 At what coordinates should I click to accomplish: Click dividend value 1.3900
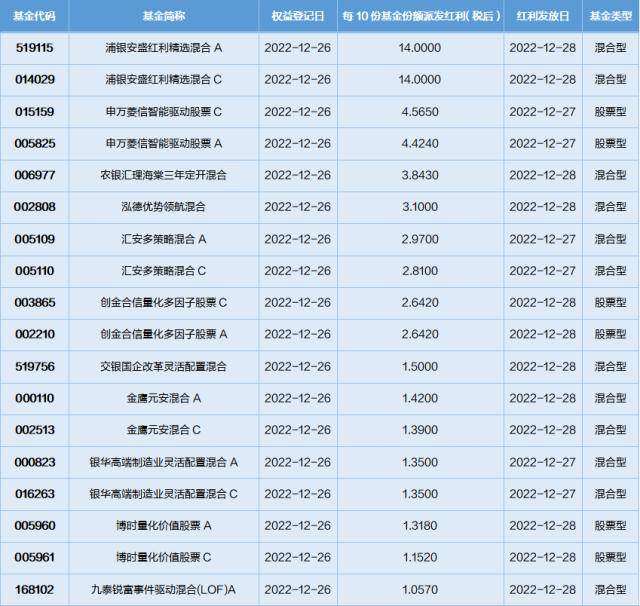click(420, 429)
